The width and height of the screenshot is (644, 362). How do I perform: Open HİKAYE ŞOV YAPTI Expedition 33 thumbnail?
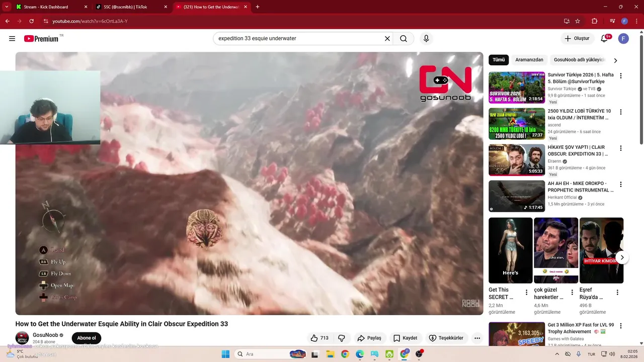[x=517, y=160]
